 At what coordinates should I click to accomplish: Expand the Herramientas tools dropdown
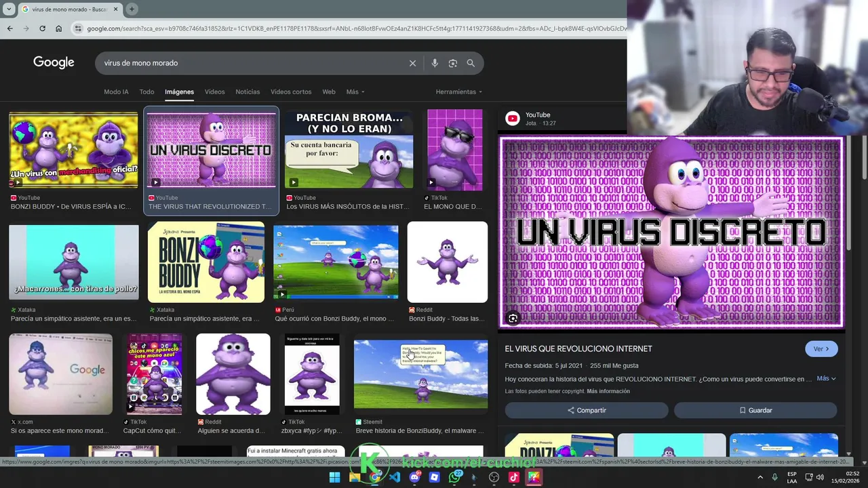[x=459, y=91]
